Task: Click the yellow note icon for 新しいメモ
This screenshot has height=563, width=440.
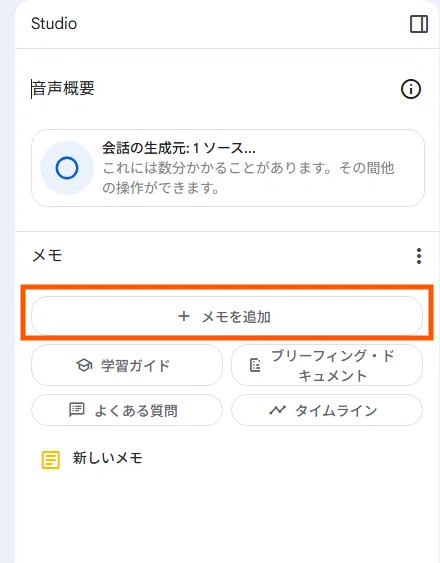Action: [51, 460]
